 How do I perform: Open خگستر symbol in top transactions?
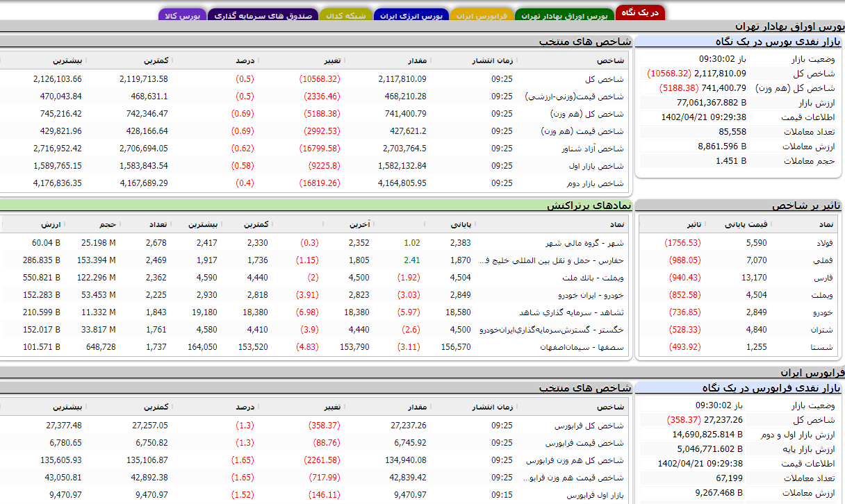(x=552, y=330)
